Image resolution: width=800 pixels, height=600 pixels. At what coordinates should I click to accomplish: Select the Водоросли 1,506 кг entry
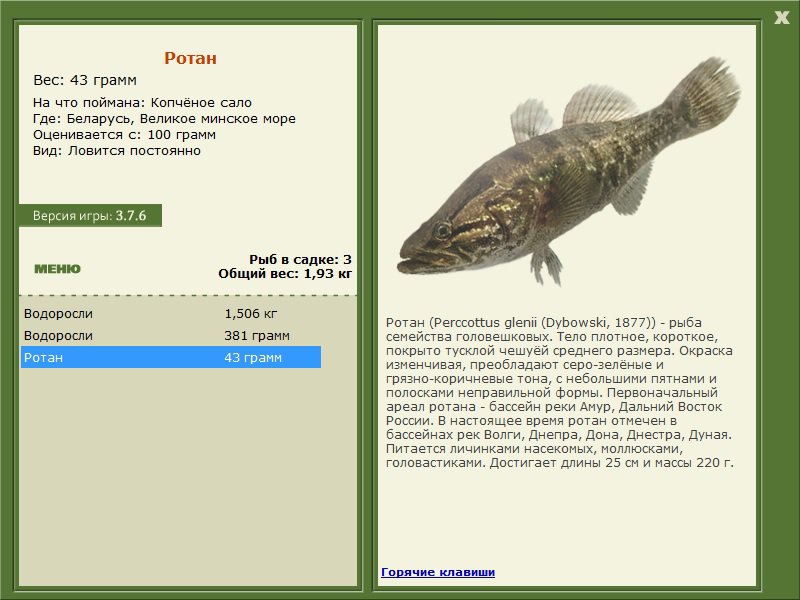pyautogui.click(x=171, y=313)
